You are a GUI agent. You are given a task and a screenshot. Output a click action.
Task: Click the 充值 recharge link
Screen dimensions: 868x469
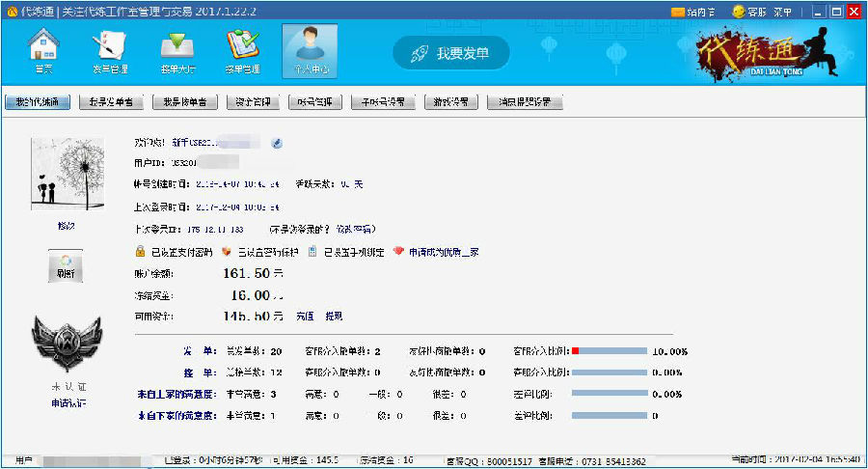[304, 316]
